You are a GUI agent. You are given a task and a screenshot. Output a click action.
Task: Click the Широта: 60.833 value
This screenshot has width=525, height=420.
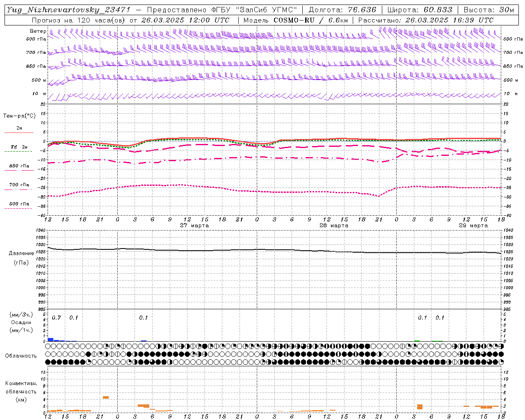tap(420, 10)
